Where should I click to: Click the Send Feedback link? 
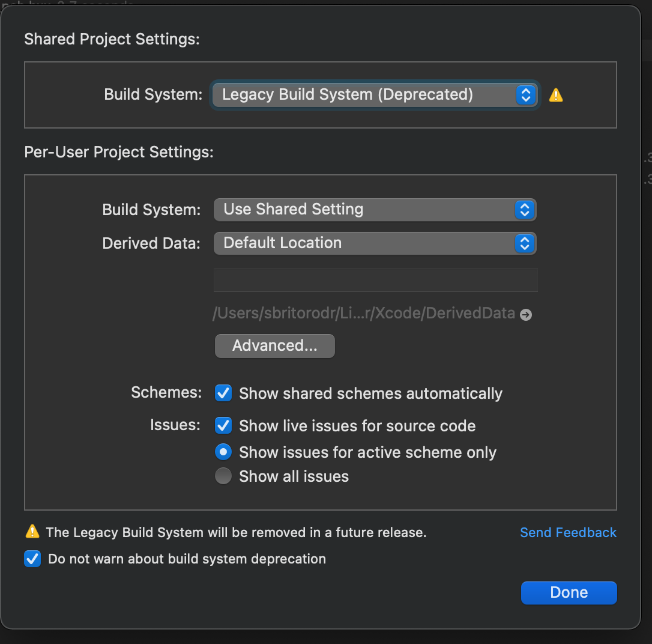coord(568,532)
